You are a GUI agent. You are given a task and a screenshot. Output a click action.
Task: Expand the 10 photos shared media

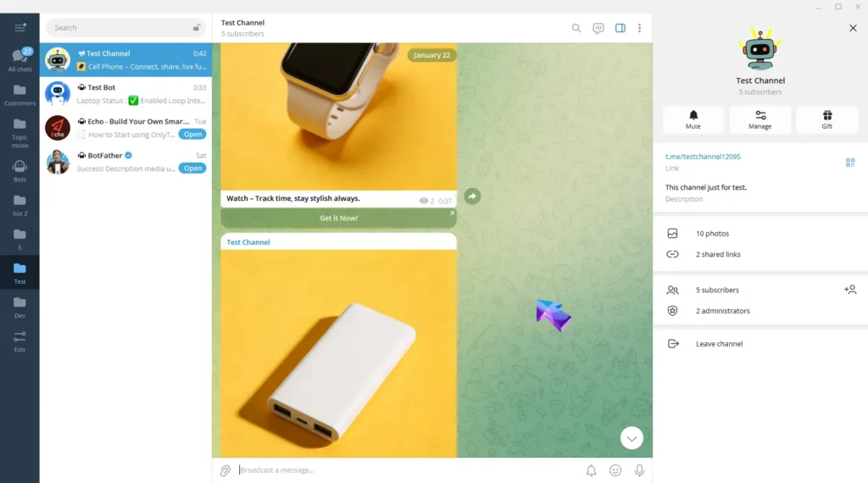point(712,233)
